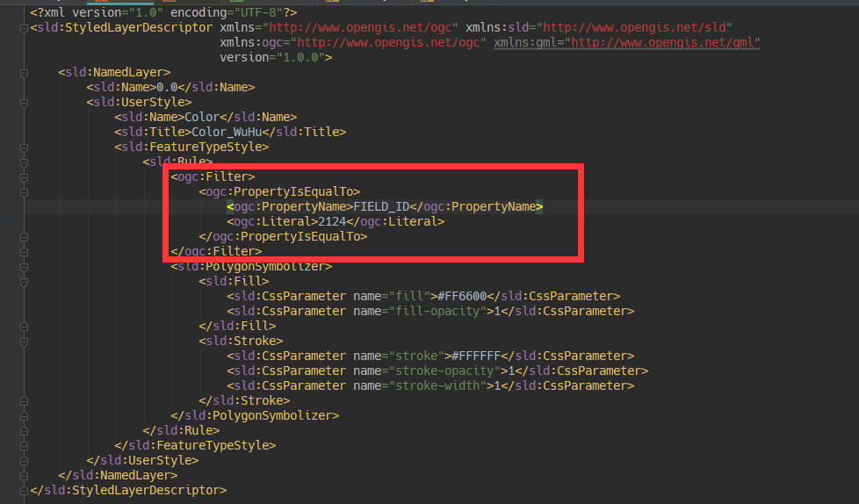This screenshot has width=859, height=504.
Task: Click the closing /sld:Fill tag text
Action: coord(237,326)
